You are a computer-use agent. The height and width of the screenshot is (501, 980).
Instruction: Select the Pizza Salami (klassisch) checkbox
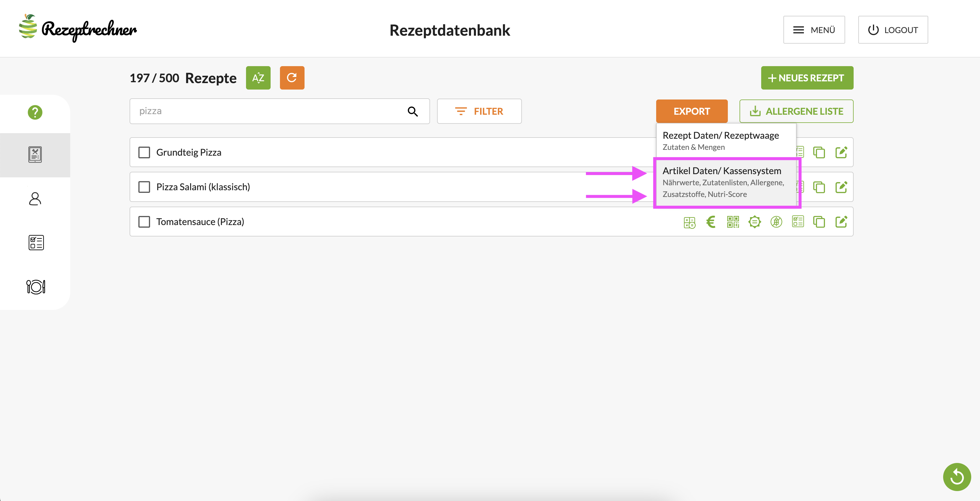click(x=144, y=187)
